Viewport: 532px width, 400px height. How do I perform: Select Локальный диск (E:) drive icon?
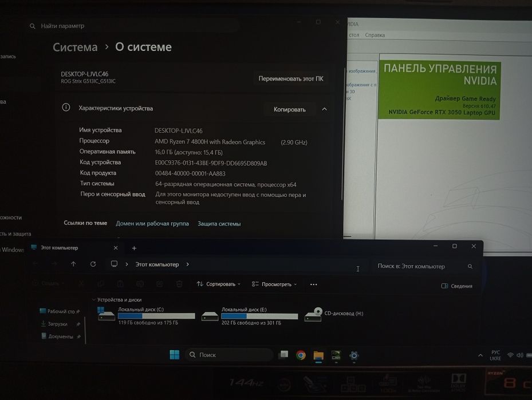(210, 316)
